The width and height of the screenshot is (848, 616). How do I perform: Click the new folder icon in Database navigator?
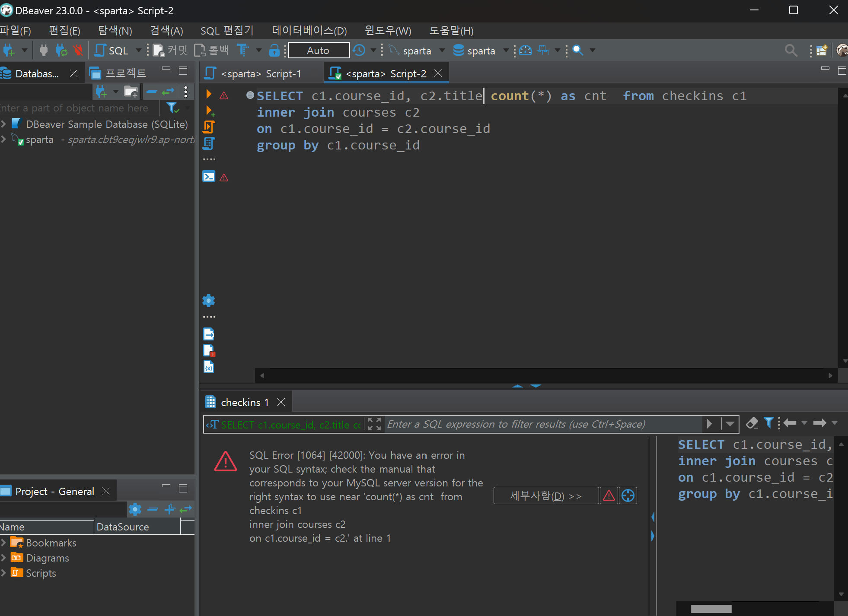131,92
